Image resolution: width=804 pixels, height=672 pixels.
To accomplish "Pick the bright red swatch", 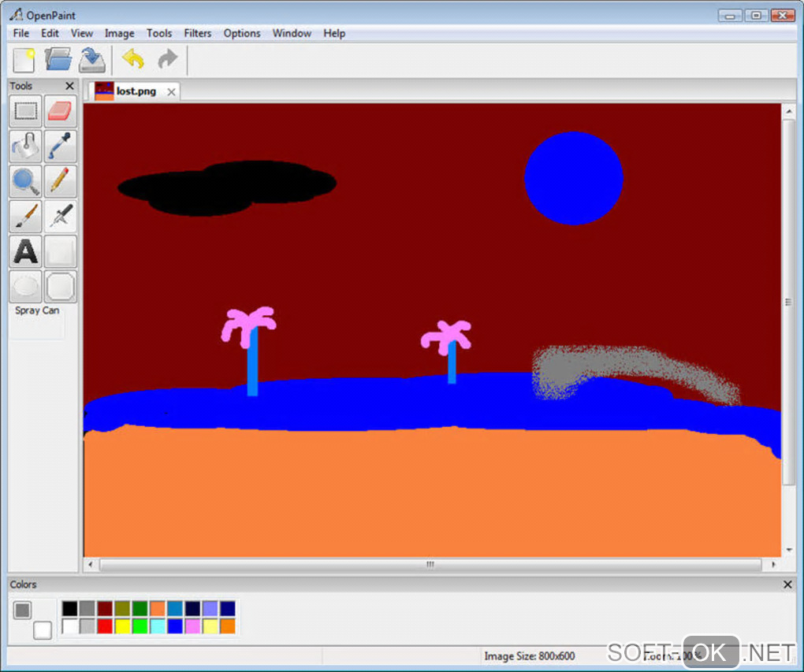I will (x=105, y=626).
